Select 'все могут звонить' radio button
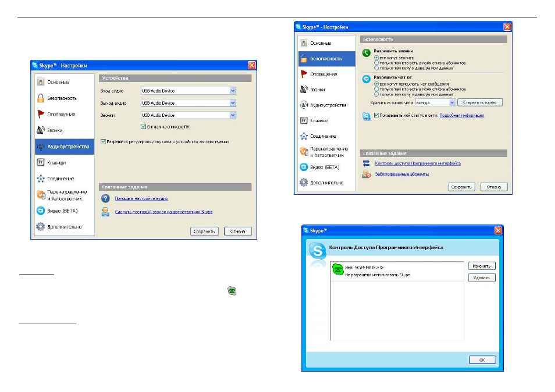Screen dimensions: 555x392 pos(376,58)
